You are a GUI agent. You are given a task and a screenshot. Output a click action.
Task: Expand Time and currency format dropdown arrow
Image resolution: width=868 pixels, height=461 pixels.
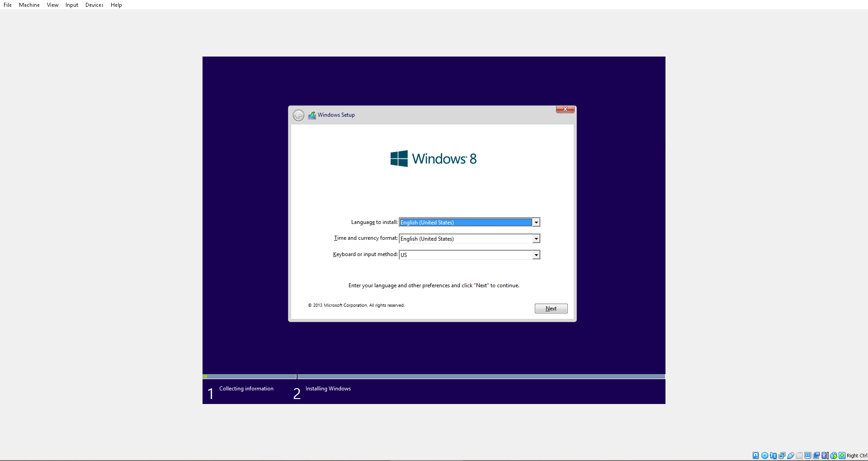[x=536, y=239]
